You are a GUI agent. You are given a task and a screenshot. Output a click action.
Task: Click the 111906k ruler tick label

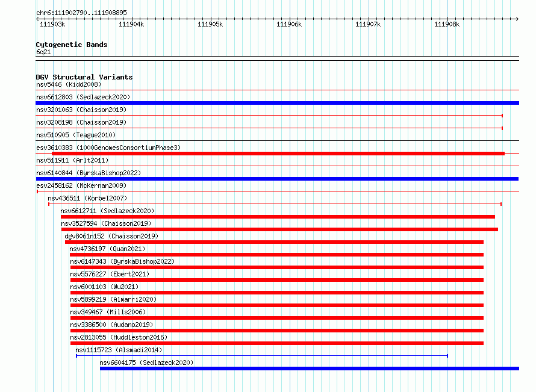(x=289, y=24)
